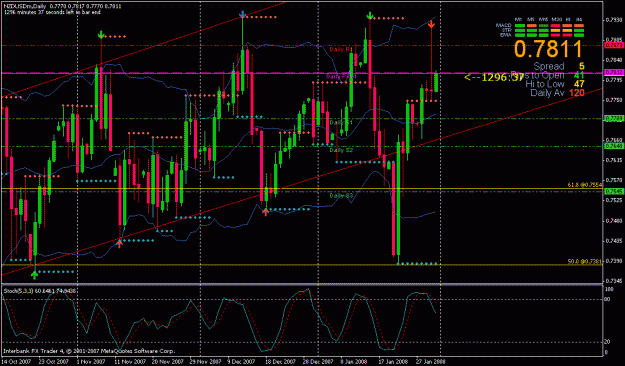The width and height of the screenshot is (625, 366).
Task: Click the Daily S1 line label
Action: coord(341,122)
